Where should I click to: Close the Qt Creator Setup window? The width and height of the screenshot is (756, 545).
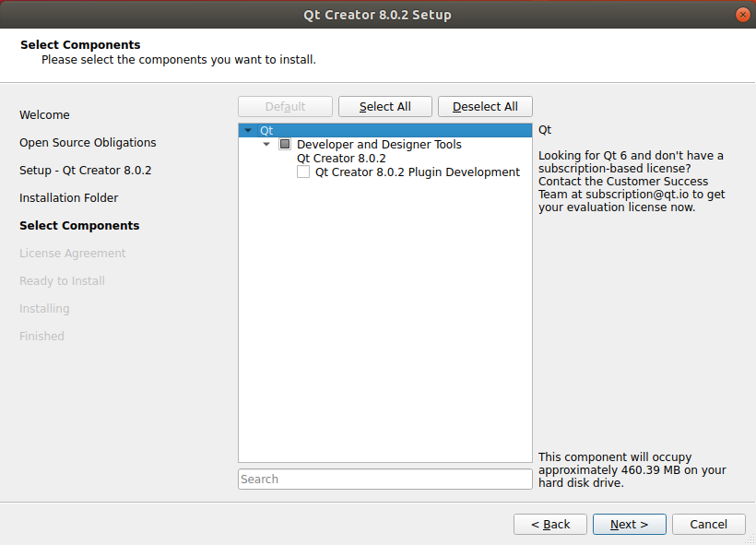click(x=742, y=15)
